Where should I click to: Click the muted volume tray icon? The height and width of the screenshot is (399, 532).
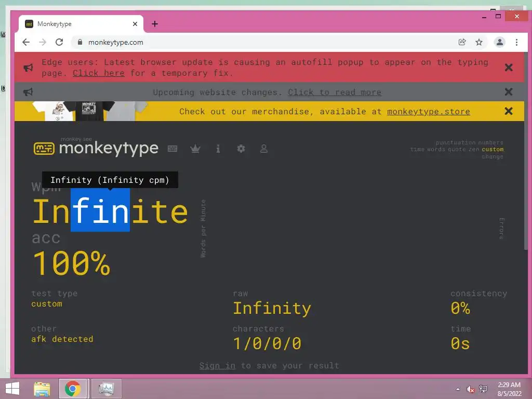470,389
